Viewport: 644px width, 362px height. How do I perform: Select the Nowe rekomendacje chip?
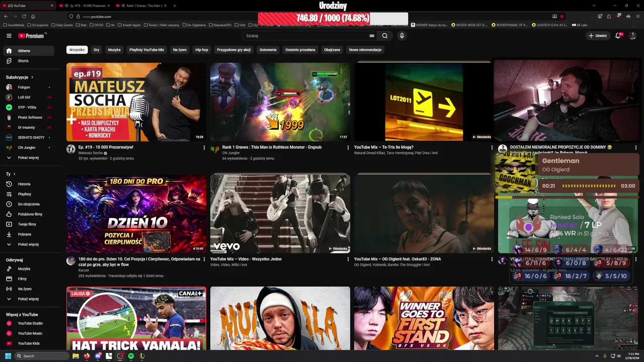(x=365, y=50)
